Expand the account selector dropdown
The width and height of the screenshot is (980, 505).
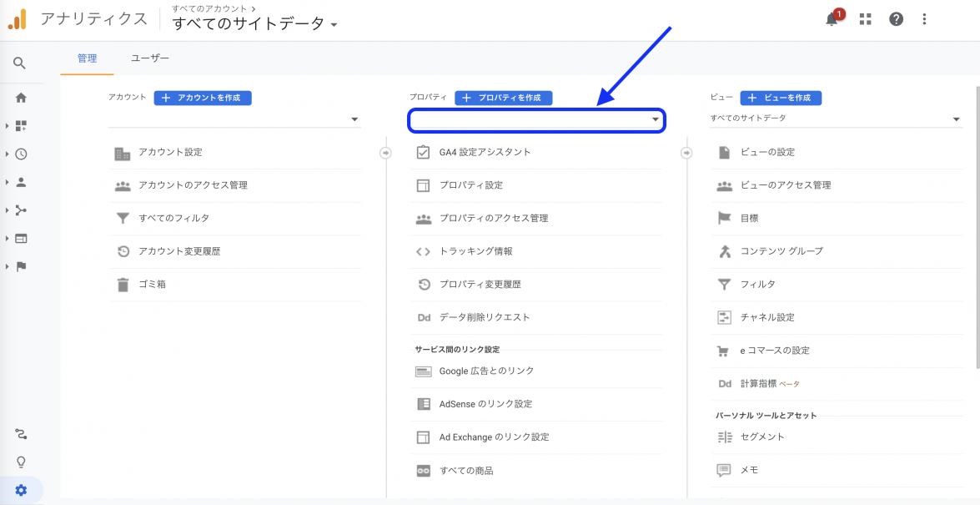234,119
